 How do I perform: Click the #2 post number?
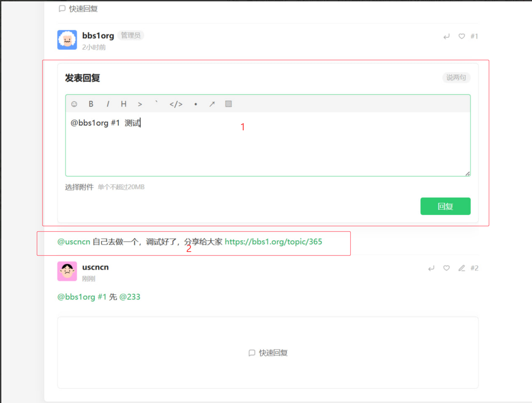click(x=474, y=268)
